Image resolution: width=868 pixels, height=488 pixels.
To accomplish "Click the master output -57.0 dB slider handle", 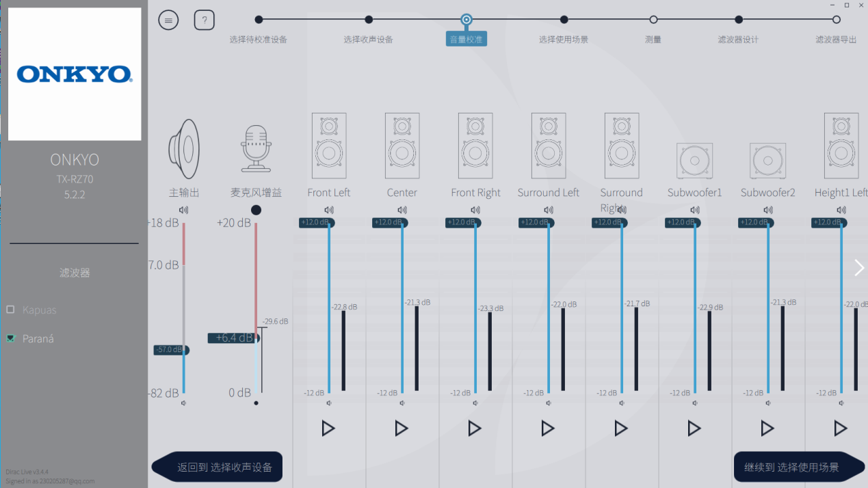I will 171,350.
